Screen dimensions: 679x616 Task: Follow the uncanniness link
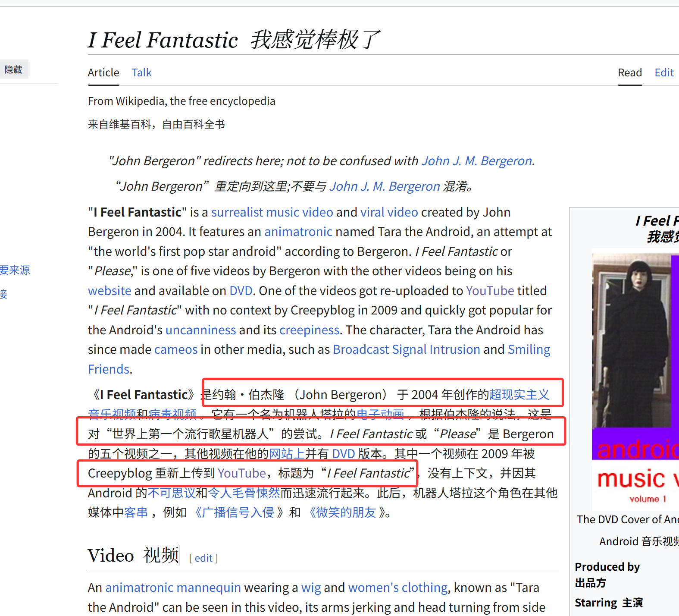point(201,330)
